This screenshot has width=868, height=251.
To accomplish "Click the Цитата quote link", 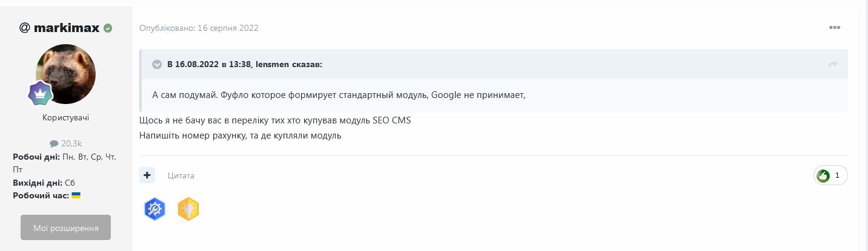I will [181, 175].
